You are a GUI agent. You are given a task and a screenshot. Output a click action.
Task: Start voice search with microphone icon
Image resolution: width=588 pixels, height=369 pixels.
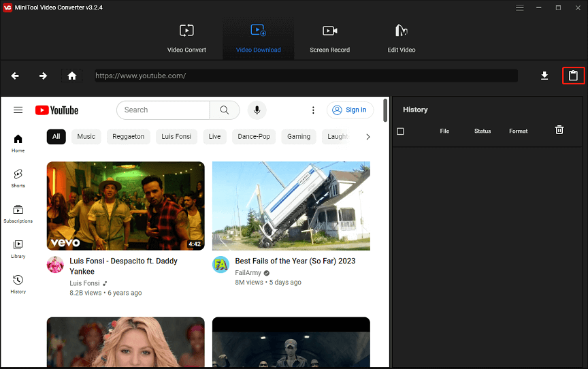(x=257, y=110)
